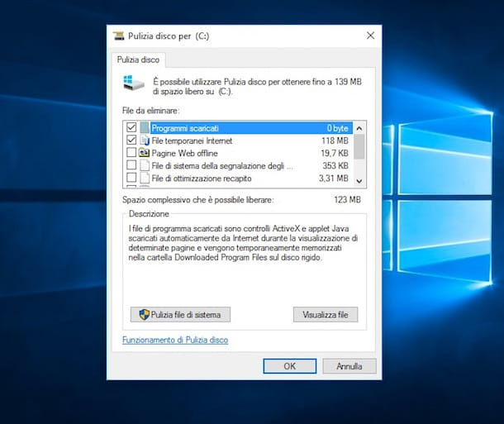This screenshot has height=424, width=504.
Task: Click the file list scrollbar thumb
Action: tap(359, 146)
